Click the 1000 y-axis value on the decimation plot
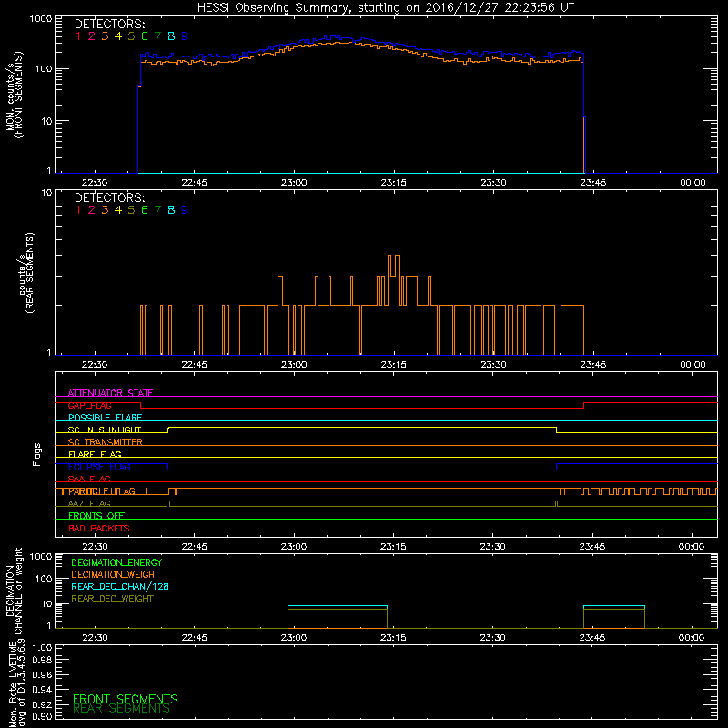Screen dimensions: 728x728 pyautogui.click(x=41, y=556)
